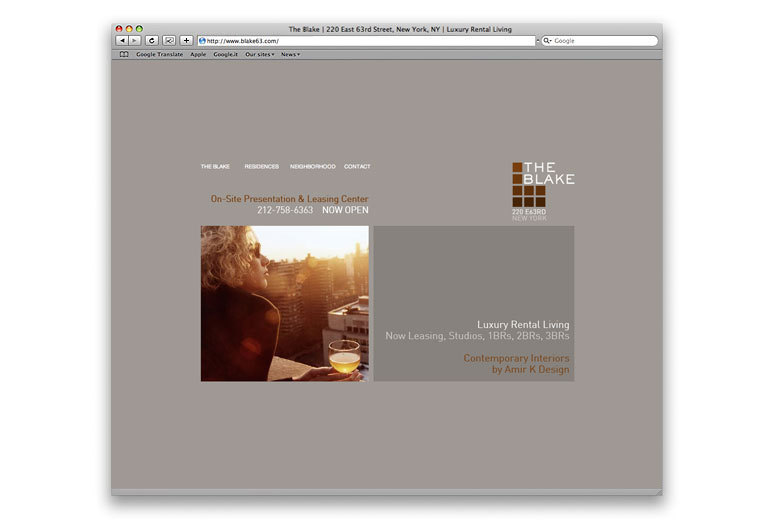This screenshot has width=782, height=521.
Task: Open the Contact navigation item
Action: (357, 167)
